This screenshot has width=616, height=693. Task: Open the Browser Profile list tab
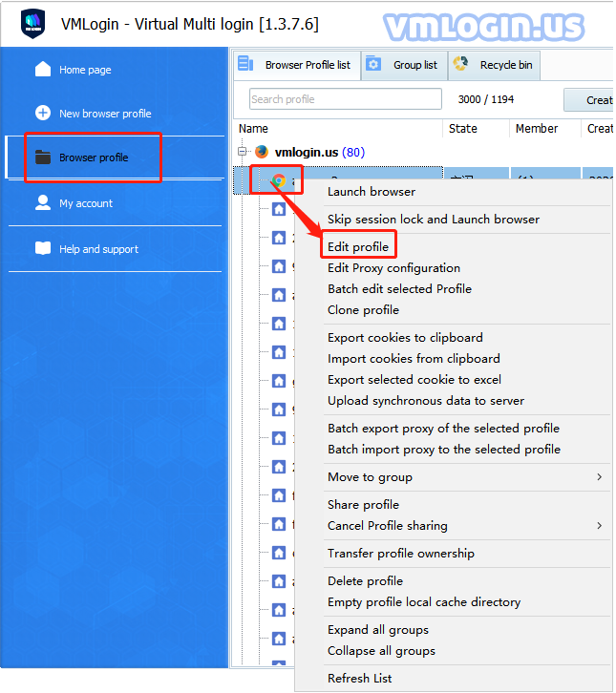297,65
